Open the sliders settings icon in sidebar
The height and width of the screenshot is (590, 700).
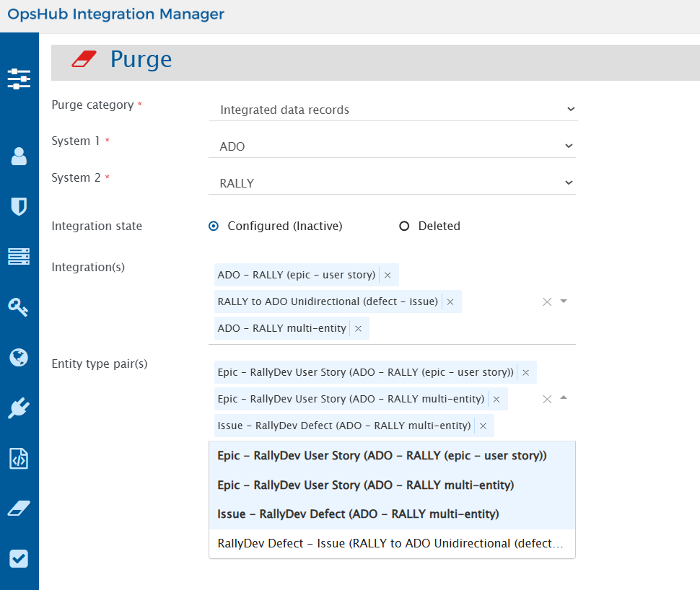[x=19, y=79]
